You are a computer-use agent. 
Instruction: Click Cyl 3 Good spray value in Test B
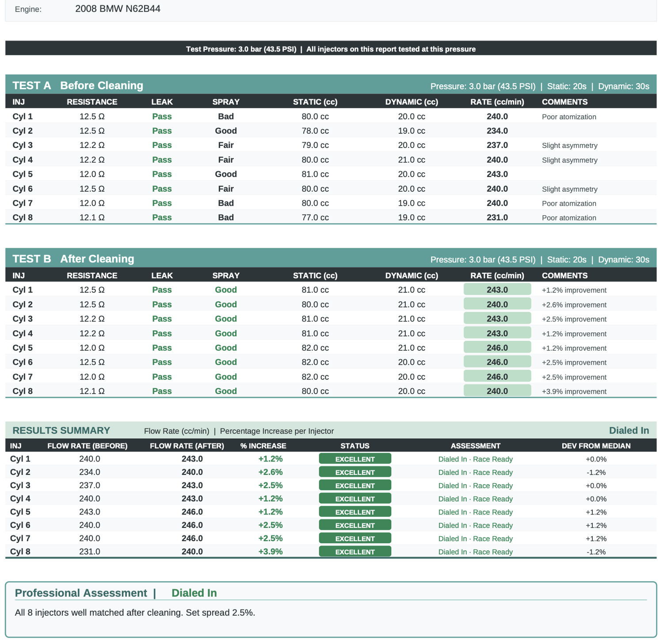(226, 319)
